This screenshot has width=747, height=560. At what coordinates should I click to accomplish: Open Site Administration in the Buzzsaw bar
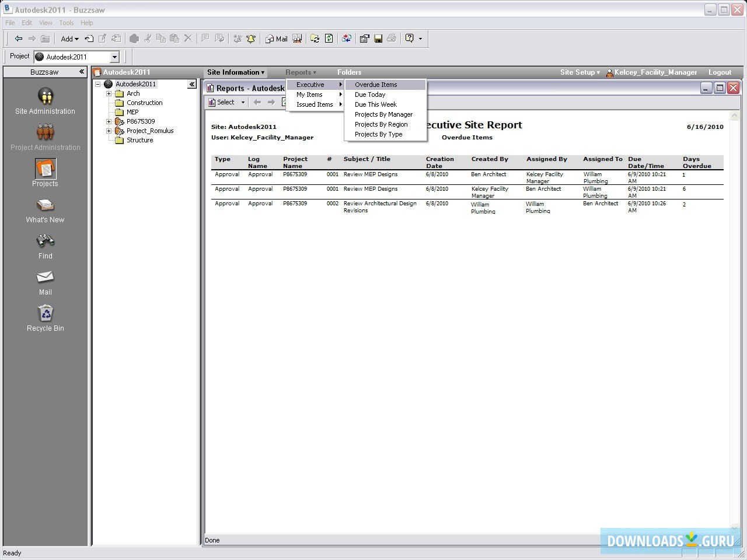(x=46, y=96)
